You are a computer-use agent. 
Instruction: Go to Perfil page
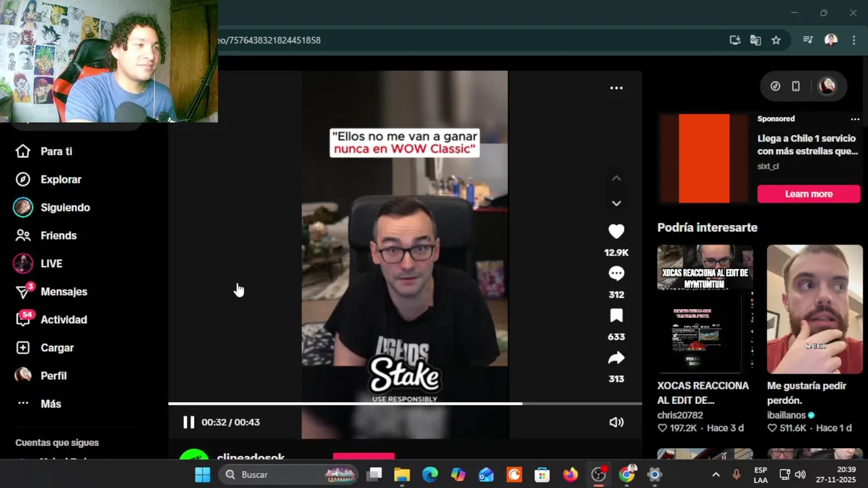pyautogui.click(x=41, y=375)
